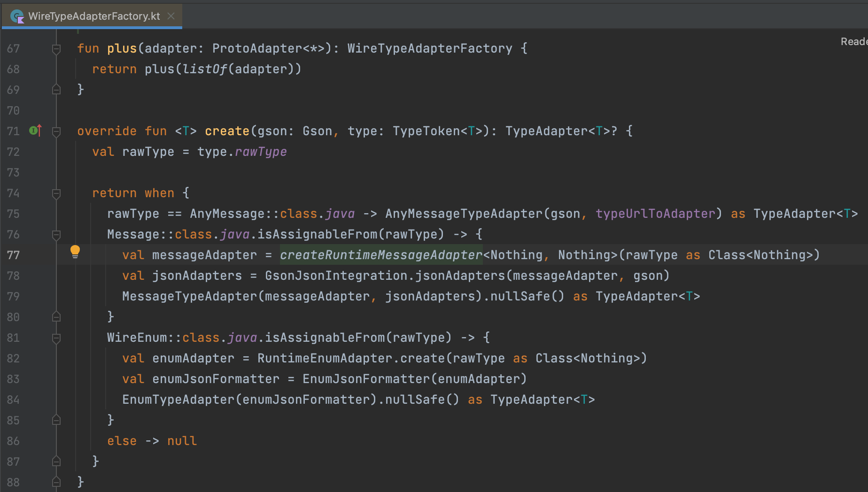Place the cursor on the rawType property
This screenshot has width=868, height=492.
261,152
